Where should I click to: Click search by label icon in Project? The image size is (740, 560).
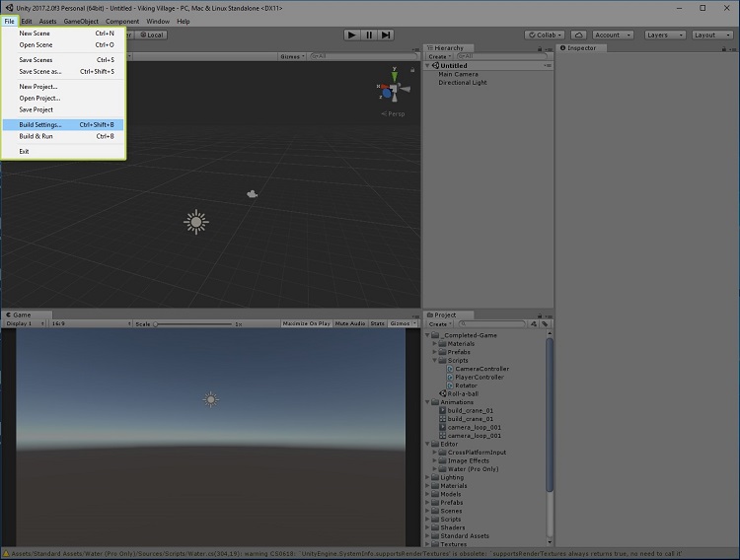click(x=544, y=323)
